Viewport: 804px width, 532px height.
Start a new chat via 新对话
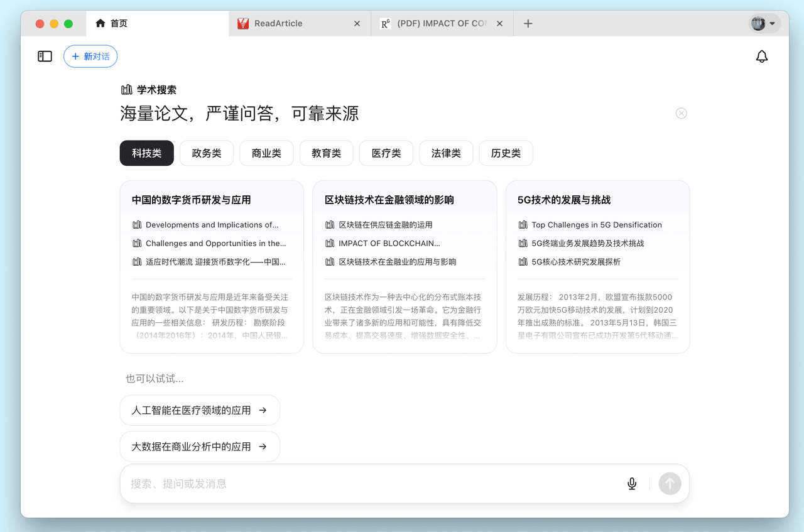pyautogui.click(x=90, y=56)
